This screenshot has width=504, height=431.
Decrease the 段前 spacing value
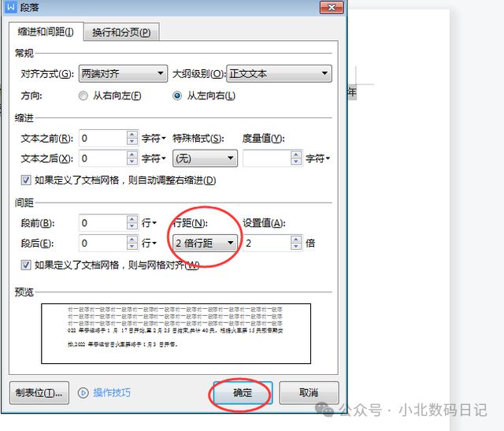click(132, 227)
